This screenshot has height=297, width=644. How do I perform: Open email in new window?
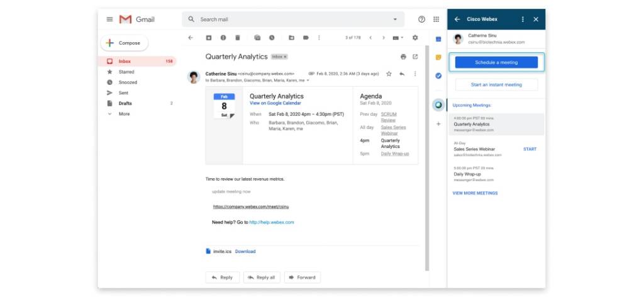(x=415, y=57)
